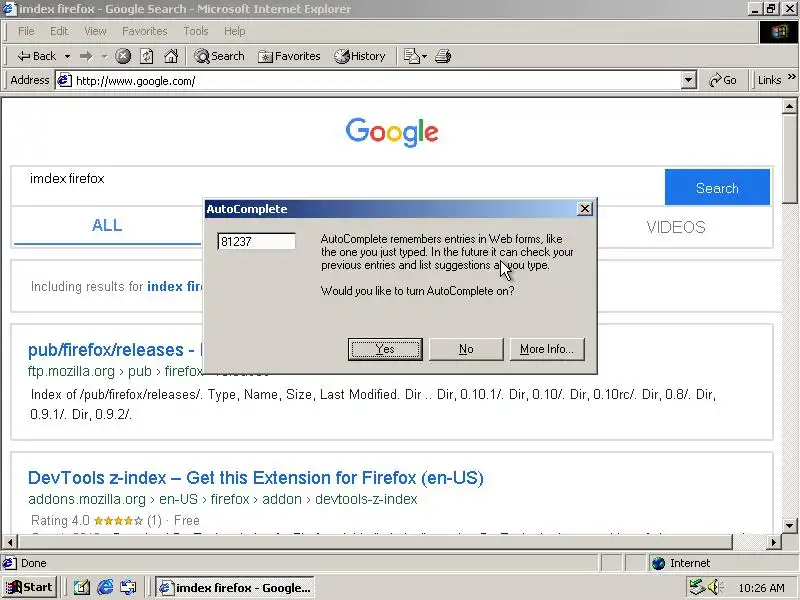The height and width of the screenshot is (600, 800).
Task: Open the Search toolbar button
Action: [219, 56]
